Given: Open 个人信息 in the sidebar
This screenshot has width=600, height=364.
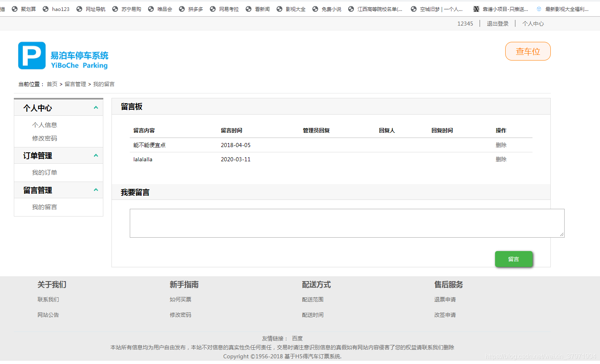Looking at the screenshot, I should tap(45, 125).
